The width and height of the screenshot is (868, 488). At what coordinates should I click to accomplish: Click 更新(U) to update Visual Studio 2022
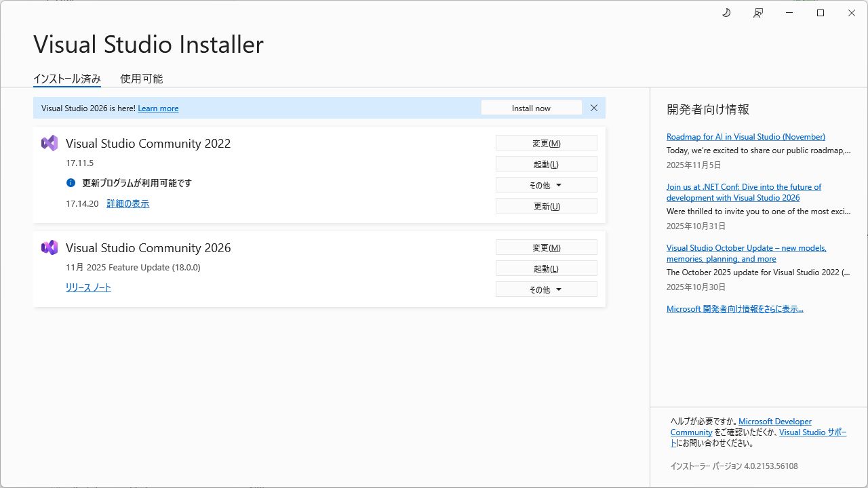pos(546,206)
